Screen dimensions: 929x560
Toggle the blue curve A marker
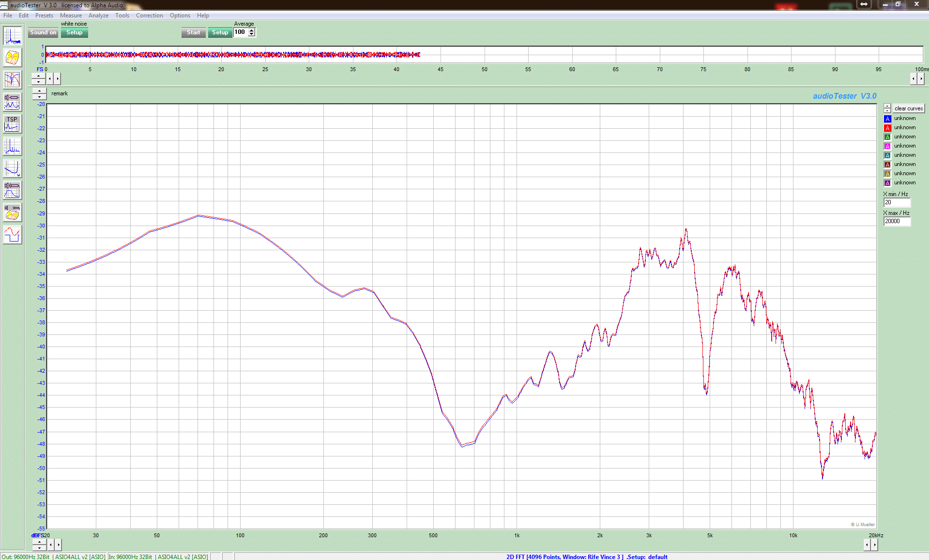(x=887, y=119)
